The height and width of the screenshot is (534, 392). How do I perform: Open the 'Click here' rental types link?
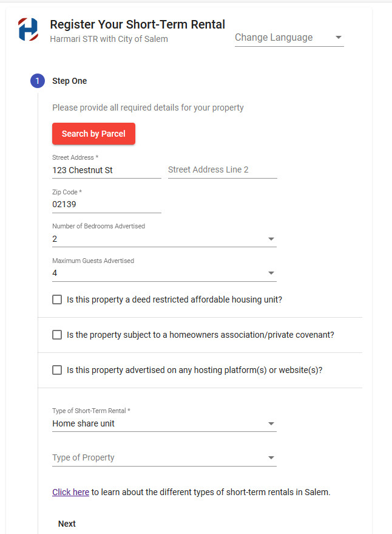(71, 492)
